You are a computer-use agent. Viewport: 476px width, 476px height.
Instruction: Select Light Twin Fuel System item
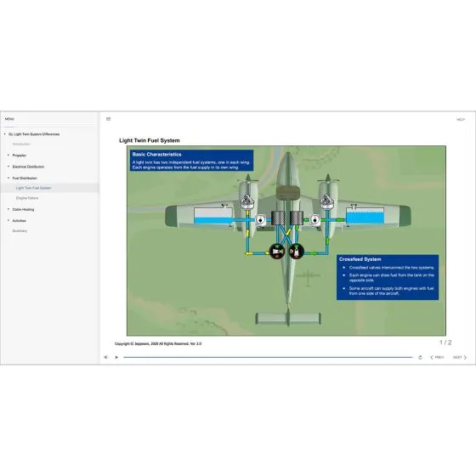click(x=50, y=188)
